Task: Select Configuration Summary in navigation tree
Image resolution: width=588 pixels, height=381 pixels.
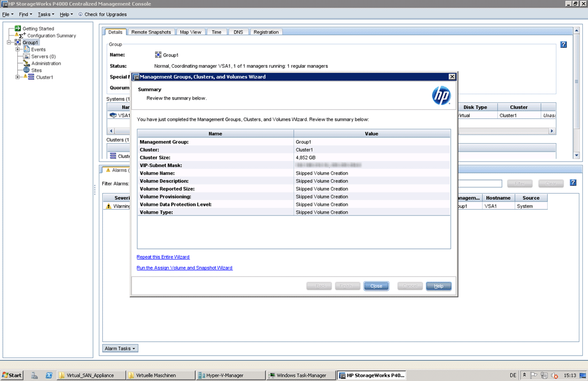Action: point(51,36)
